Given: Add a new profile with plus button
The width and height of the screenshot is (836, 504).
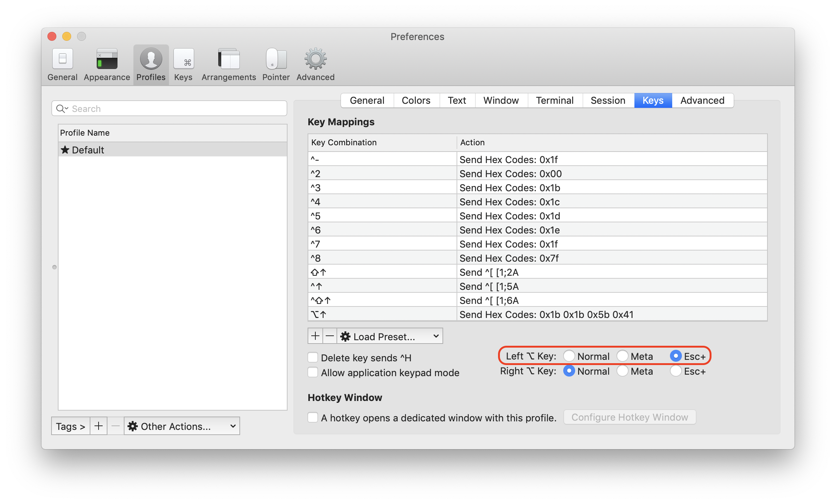Looking at the screenshot, I should (98, 426).
